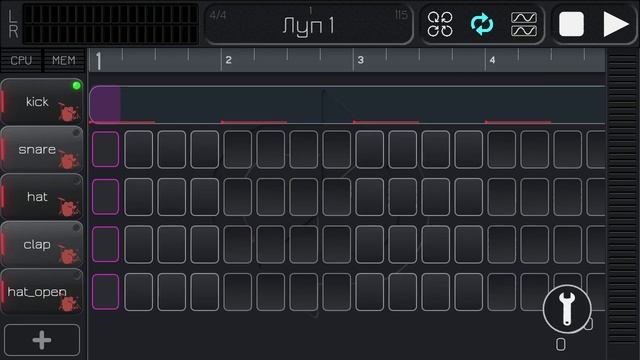Select the hat_open track
The height and width of the screenshot is (360, 640).
(x=42, y=292)
